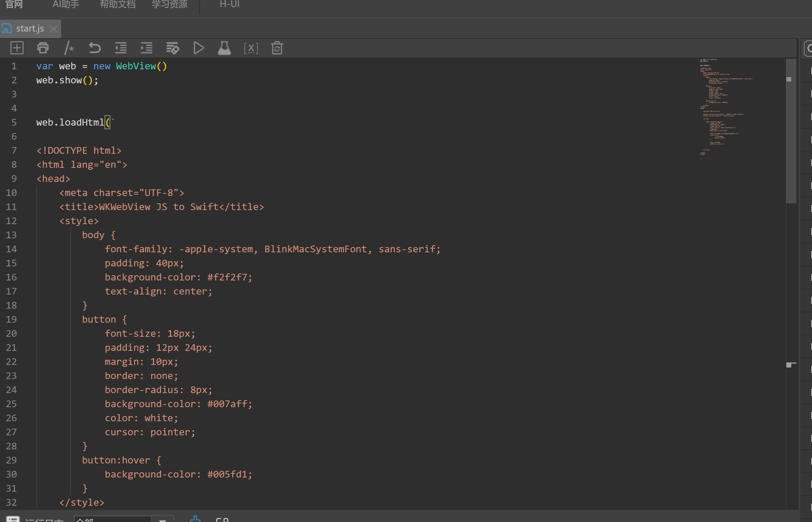Click the 'web.loadHtml(' line
Viewport: 812px width, 522px height.
(x=75, y=123)
